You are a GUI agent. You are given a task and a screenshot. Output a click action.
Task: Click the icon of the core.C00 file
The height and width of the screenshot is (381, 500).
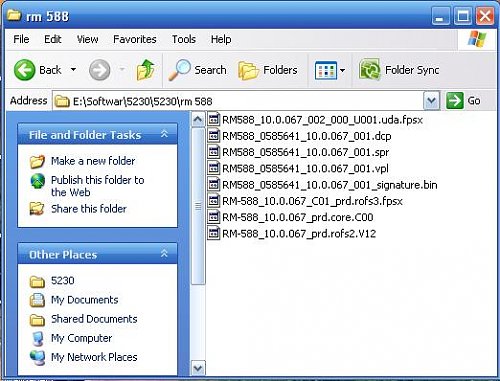click(214, 217)
